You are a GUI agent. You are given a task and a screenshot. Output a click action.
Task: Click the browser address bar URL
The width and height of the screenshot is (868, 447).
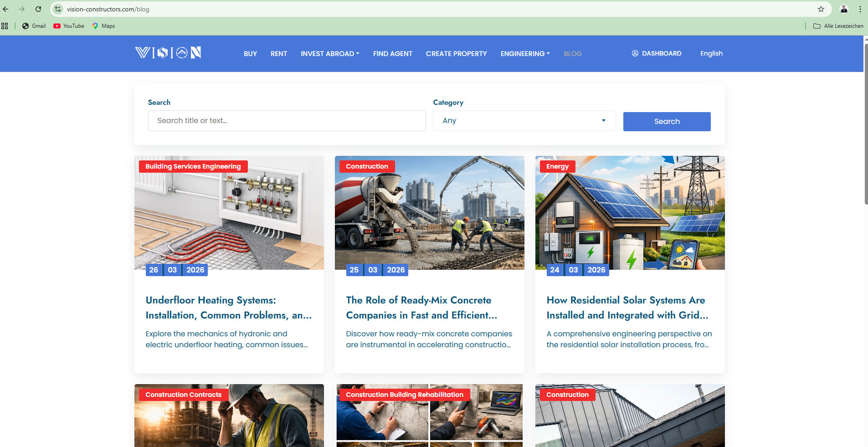click(x=108, y=9)
